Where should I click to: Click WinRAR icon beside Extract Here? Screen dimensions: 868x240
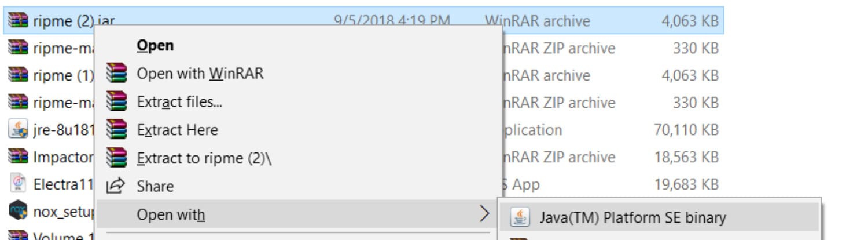[x=116, y=129]
